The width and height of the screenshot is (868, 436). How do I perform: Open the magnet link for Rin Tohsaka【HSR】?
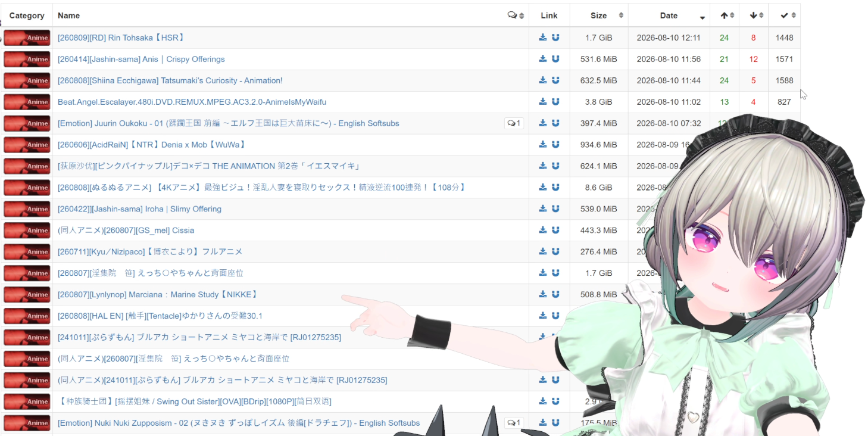click(x=555, y=38)
